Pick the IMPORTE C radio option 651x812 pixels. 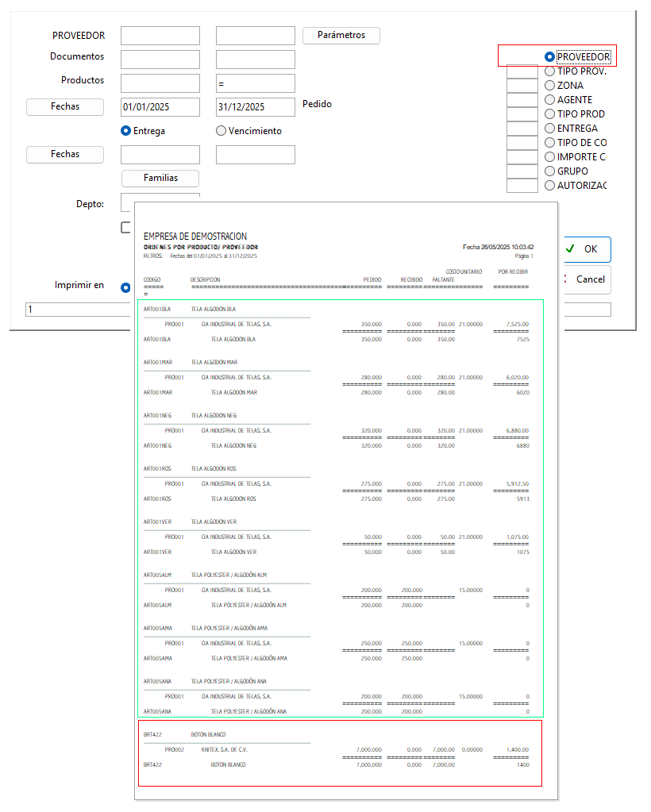549,156
